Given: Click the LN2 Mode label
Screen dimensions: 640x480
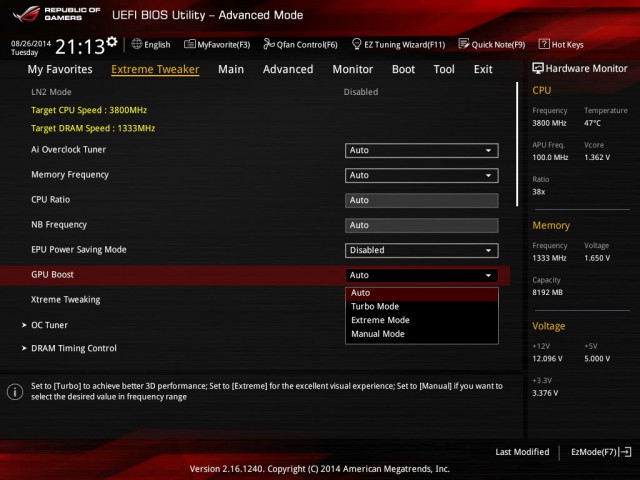Looking at the screenshot, I should pyautogui.click(x=51, y=92).
